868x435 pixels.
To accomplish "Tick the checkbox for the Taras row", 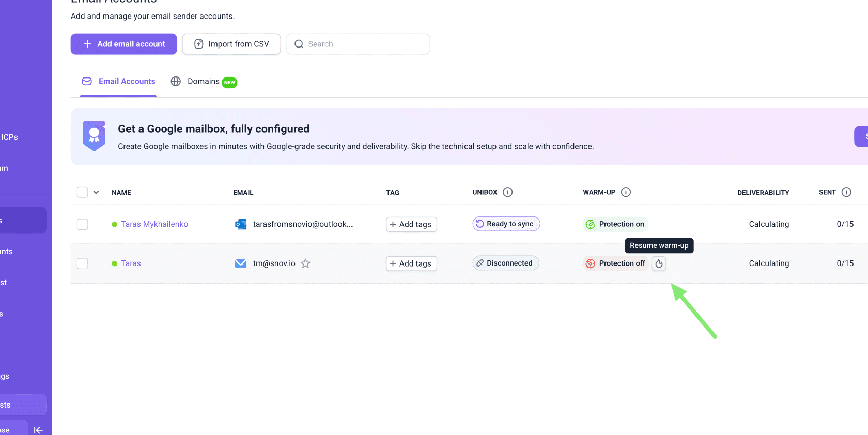I will tap(83, 263).
